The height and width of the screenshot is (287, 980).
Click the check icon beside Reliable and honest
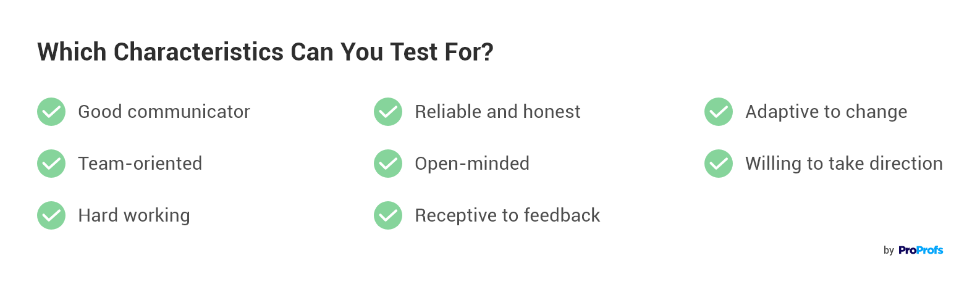(x=388, y=112)
